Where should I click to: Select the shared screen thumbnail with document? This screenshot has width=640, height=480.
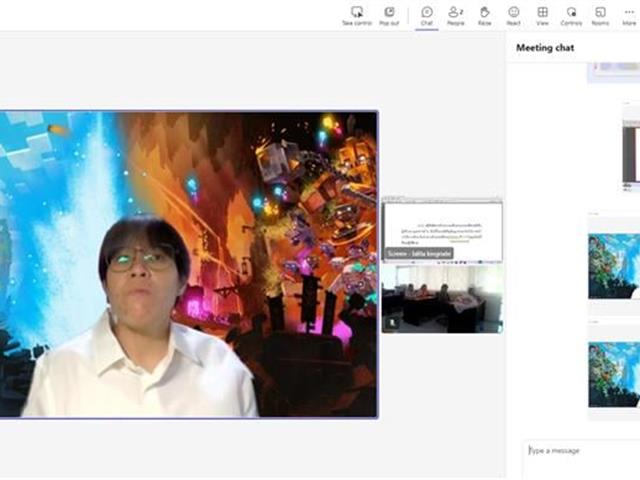tap(442, 230)
